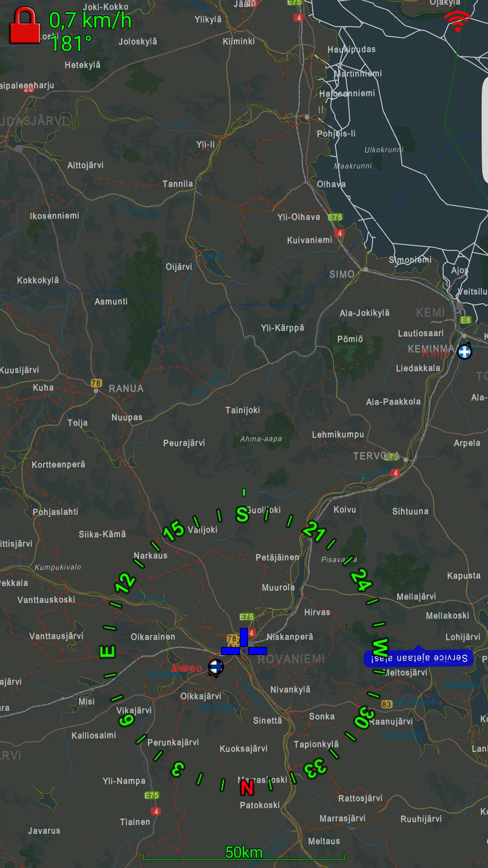
Task: Select the blue cross marker labelled Reijo
Action: [465, 352]
